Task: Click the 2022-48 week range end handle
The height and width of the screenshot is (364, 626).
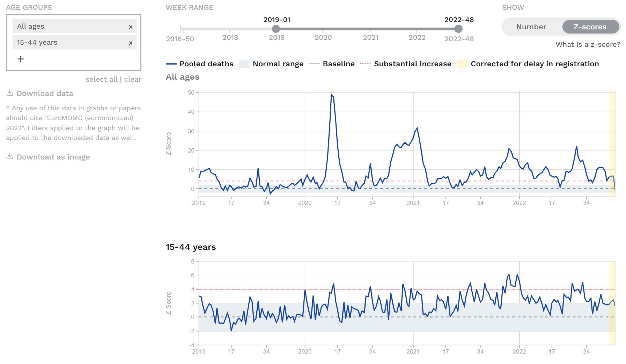Action: click(x=458, y=29)
